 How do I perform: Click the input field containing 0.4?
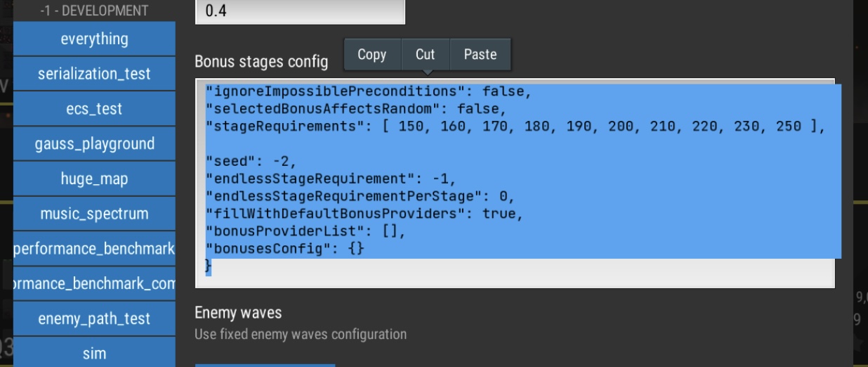coord(300,12)
